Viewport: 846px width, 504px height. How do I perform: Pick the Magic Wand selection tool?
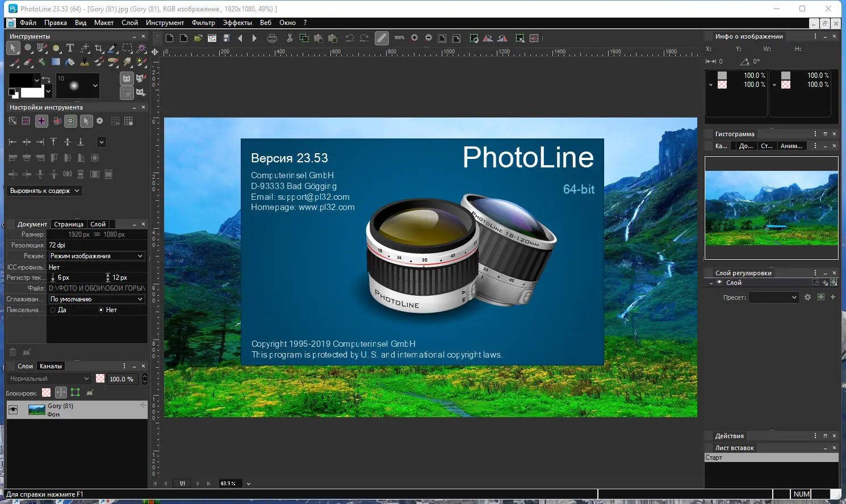[x=141, y=48]
